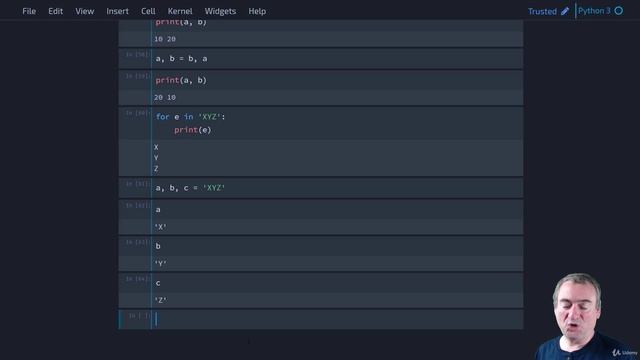This screenshot has height=360, width=640.
Task: Click the output value 'X' in quotes
Action: tap(161, 227)
